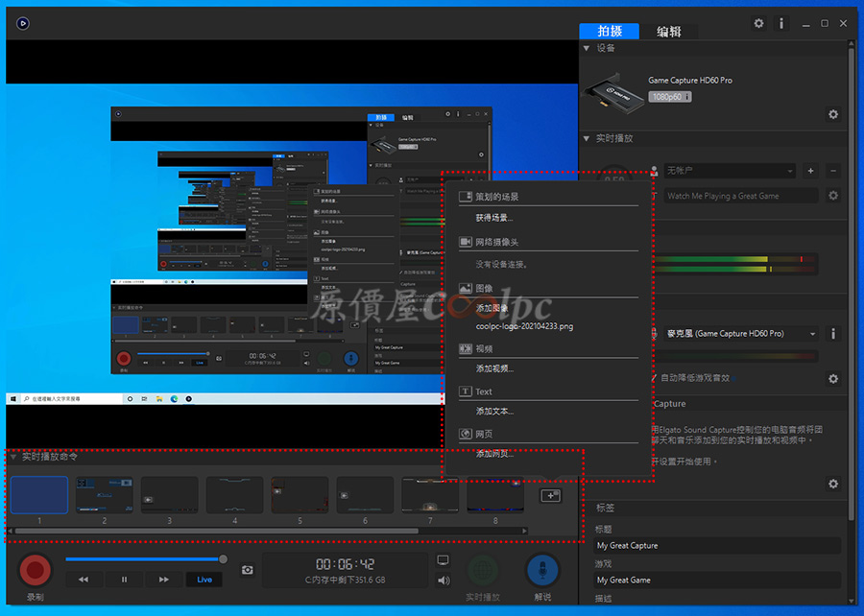Click the pause button
The image size is (864, 616).
tap(124, 580)
